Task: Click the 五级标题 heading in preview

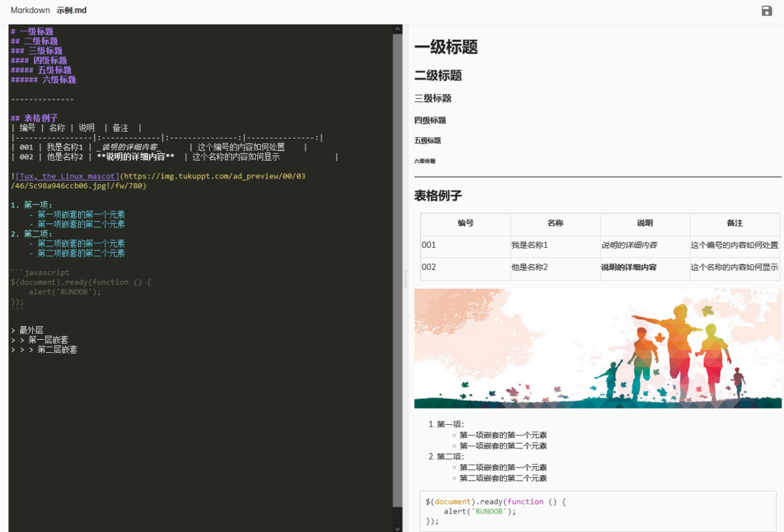Action: tap(427, 141)
